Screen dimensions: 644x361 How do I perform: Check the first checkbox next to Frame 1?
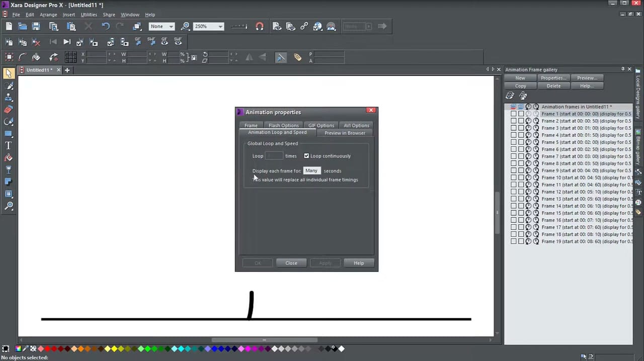pyautogui.click(x=514, y=114)
